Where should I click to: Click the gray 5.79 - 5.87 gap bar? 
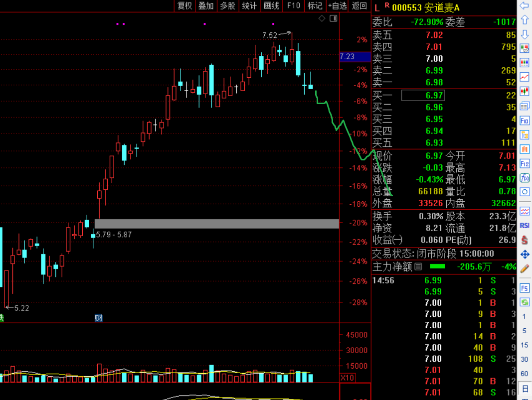217,224
